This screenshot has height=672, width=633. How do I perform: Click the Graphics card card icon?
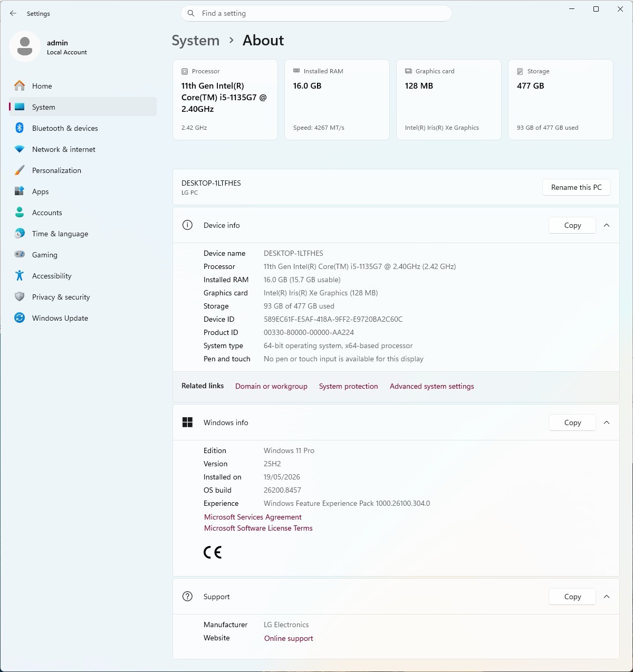tap(408, 71)
